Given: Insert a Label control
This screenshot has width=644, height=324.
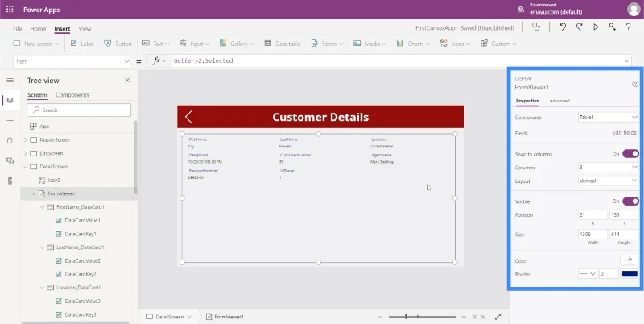Looking at the screenshot, I should pyautogui.click(x=82, y=44).
